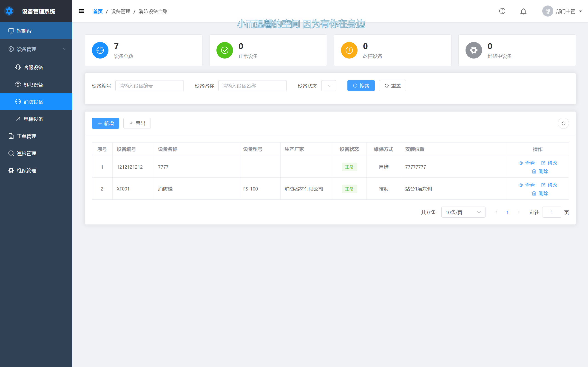This screenshot has width=588, height=367.
Task: Click the 新增 button
Action: [105, 123]
